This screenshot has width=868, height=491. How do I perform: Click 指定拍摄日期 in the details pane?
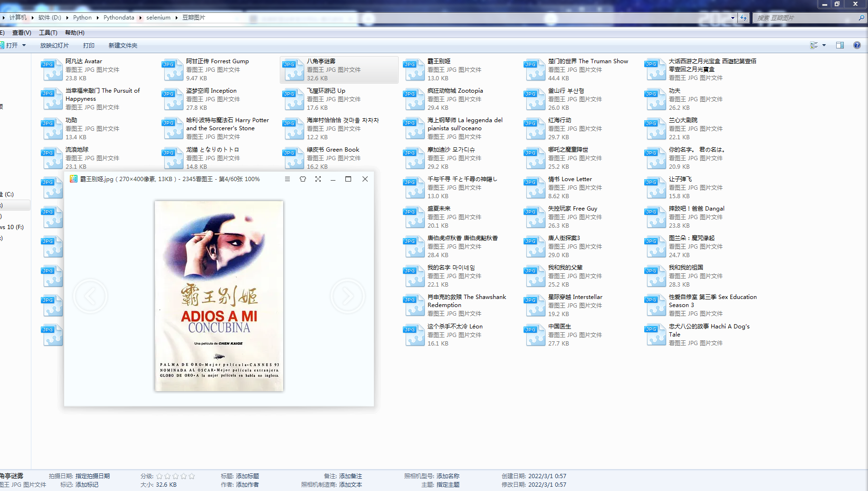pyautogui.click(x=93, y=476)
